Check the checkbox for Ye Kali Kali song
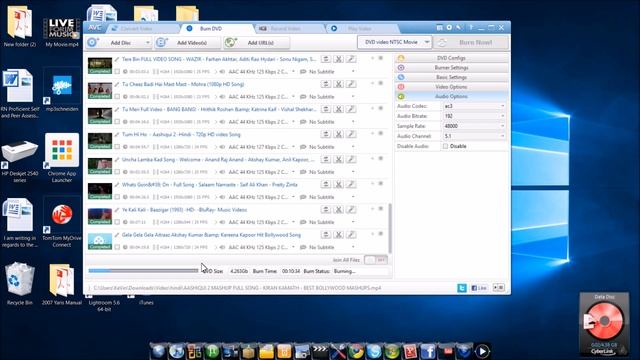Viewport: 640px width, 360px height. pyautogui.click(x=117, y=222)
